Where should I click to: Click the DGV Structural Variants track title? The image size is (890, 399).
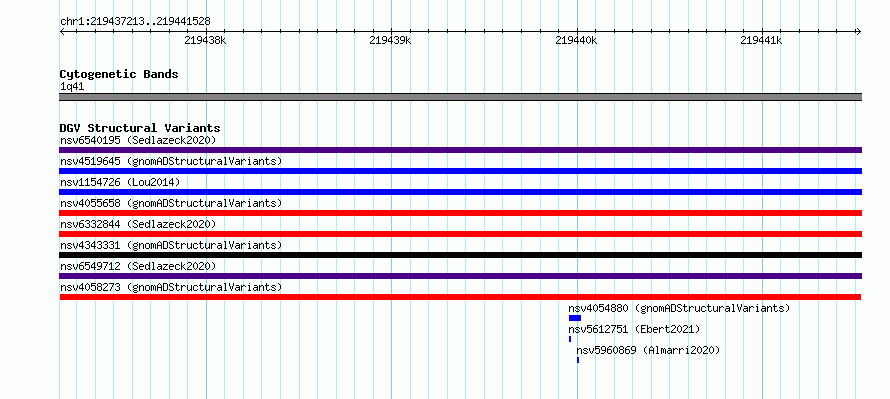[140, 128]
